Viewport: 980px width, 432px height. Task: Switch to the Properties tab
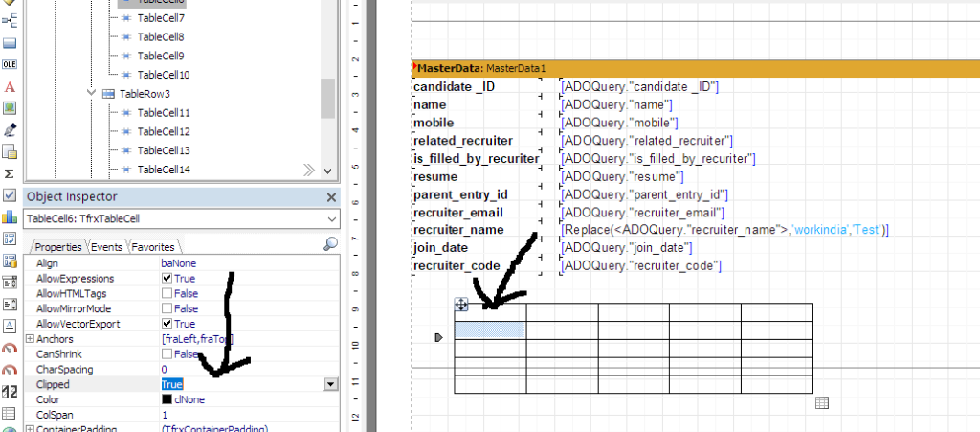[58, 247]
